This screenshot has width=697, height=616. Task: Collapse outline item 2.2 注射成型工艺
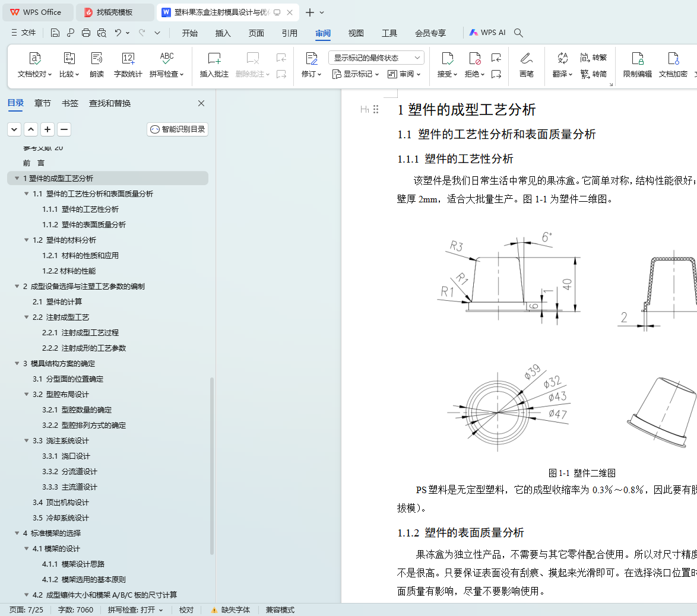click(27, 317)
